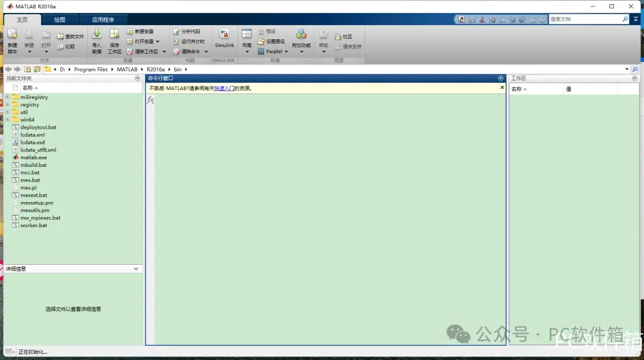Open the Add-Ons (附加功能) dropdown
Viewport: 644px width, 360px height.
coord(302,52)
